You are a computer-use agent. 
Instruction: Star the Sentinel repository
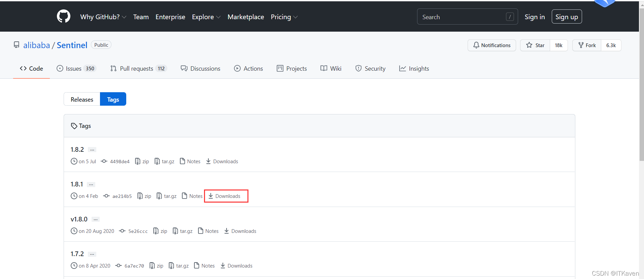pos(535,45)
